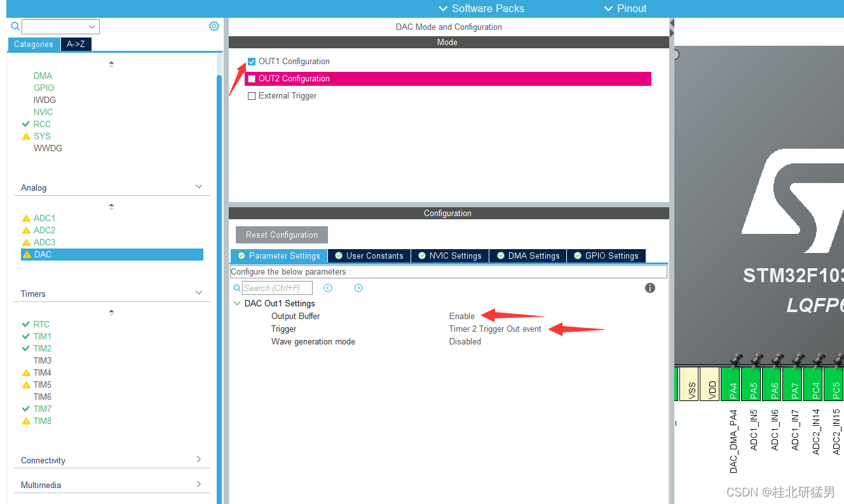The width and height of the screenshot is (844, 504).
Task: Select GPIO in the System Core list
Action: tap(44, 88)
